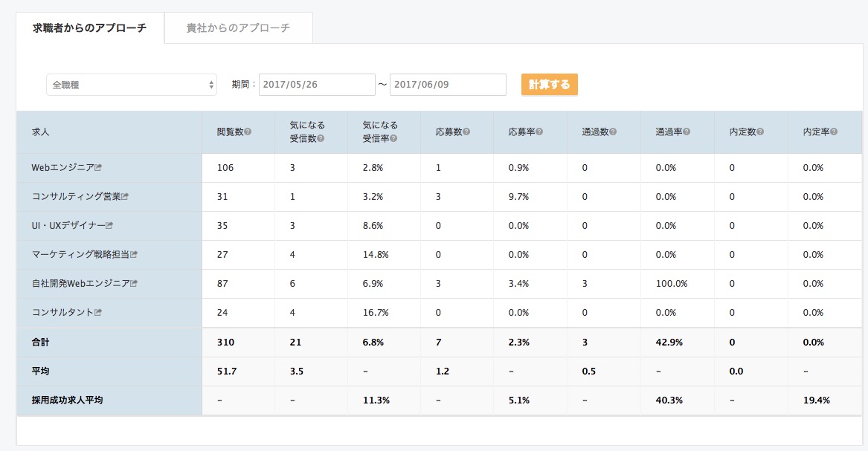Screen dimensions: 868x451
Task: Select average interest count 3.5
Action: pyautogui.click(x=297, y=371)
